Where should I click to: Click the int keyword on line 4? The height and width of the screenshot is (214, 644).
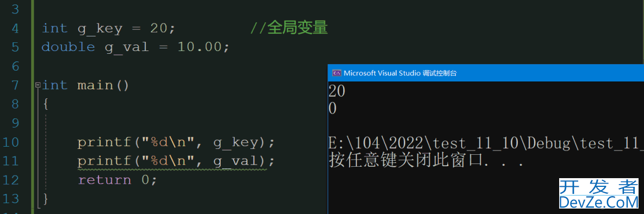[x=54, y=28]
